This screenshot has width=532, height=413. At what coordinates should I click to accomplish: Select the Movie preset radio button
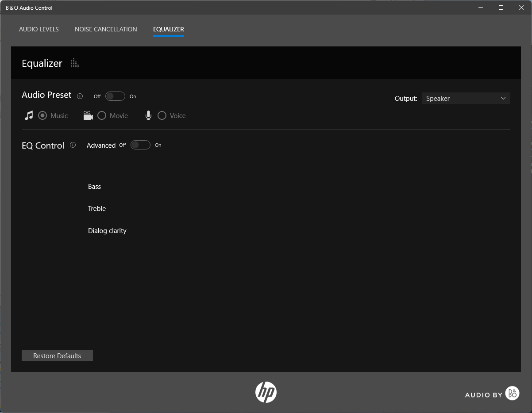(x=102, y=116)
